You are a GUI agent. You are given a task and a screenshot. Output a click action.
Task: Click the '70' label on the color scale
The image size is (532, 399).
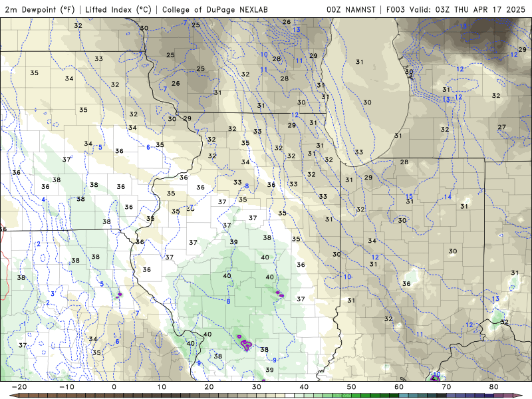[446, 387]
